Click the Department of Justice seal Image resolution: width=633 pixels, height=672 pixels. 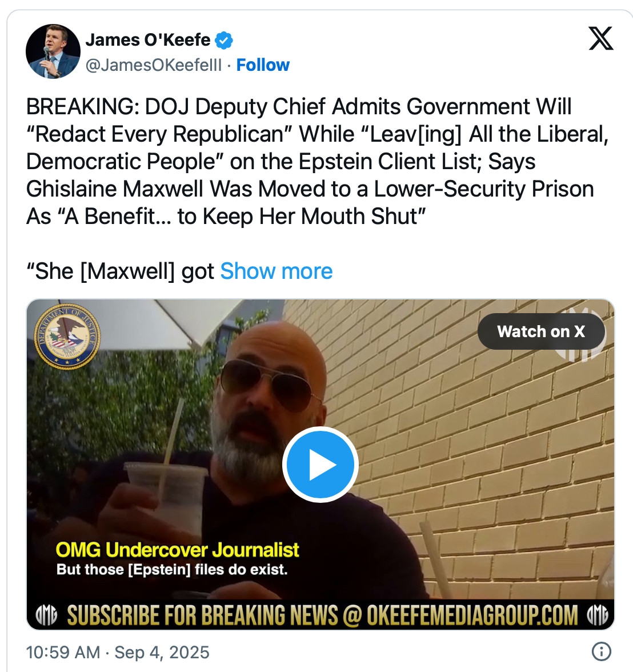pyautogui.click(x=67, y=337)
